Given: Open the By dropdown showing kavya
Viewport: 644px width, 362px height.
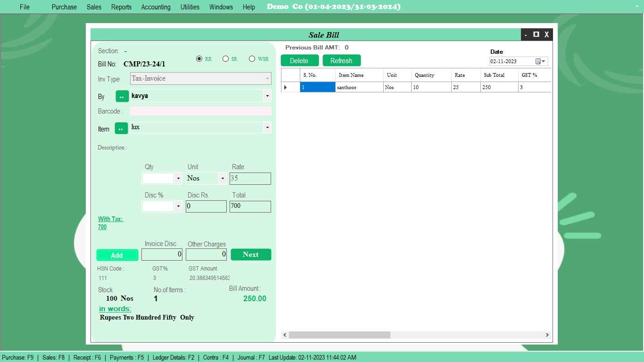Looking at the screenshot, I should (x=267, y=96).
